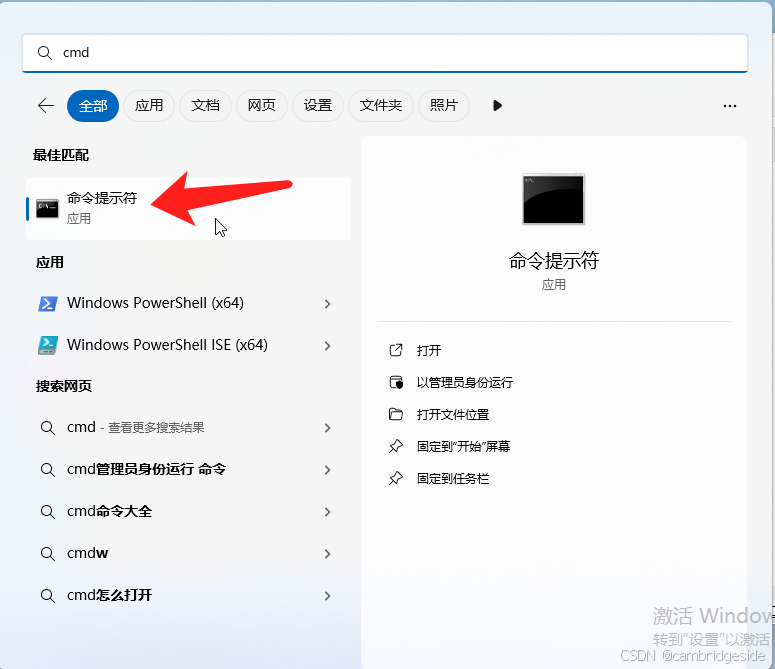Show more filters with the play arrow
Image resolution: width=775 pixels, height=669 pixels.
[x=497, y=105]
